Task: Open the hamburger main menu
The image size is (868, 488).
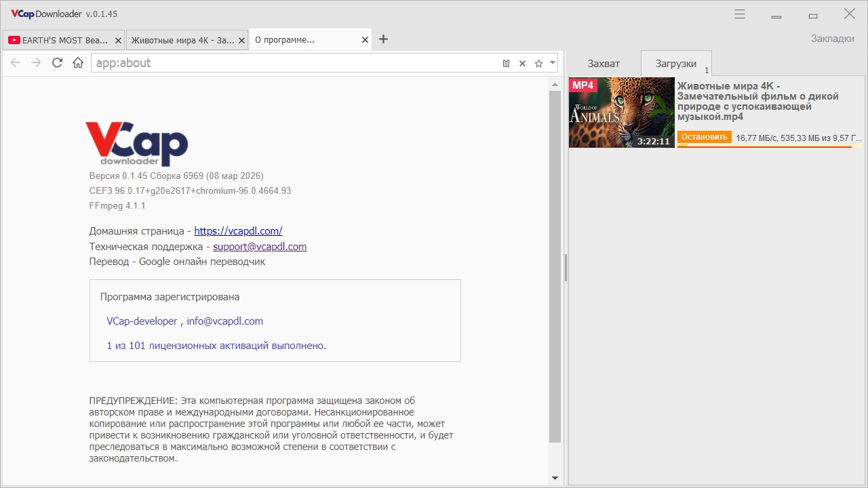Action: 740,14
